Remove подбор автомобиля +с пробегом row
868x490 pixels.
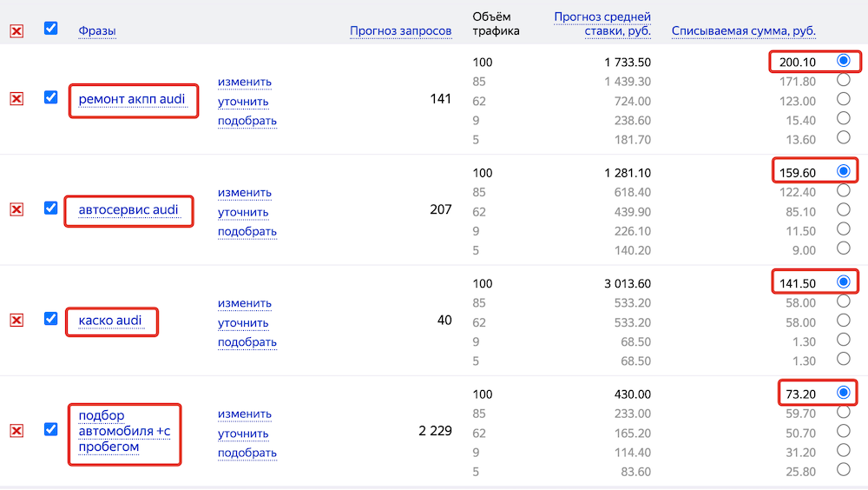click(x=16, y=431)
